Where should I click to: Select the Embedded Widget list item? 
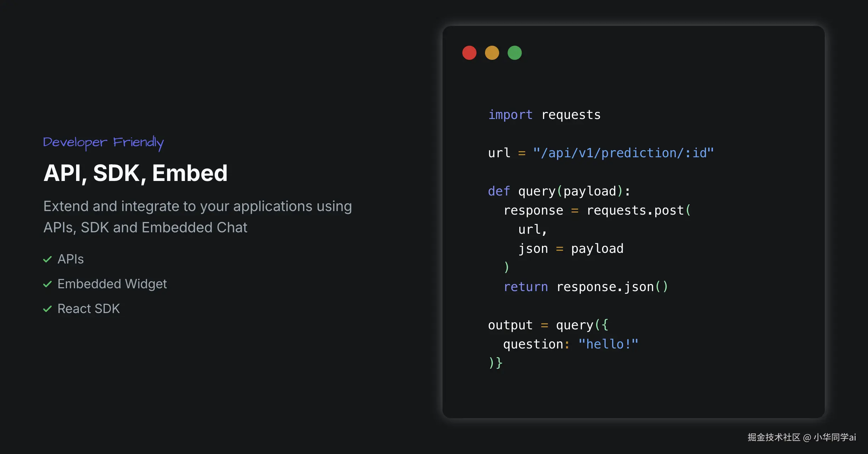pyautogui.click(x=112, y=284)
